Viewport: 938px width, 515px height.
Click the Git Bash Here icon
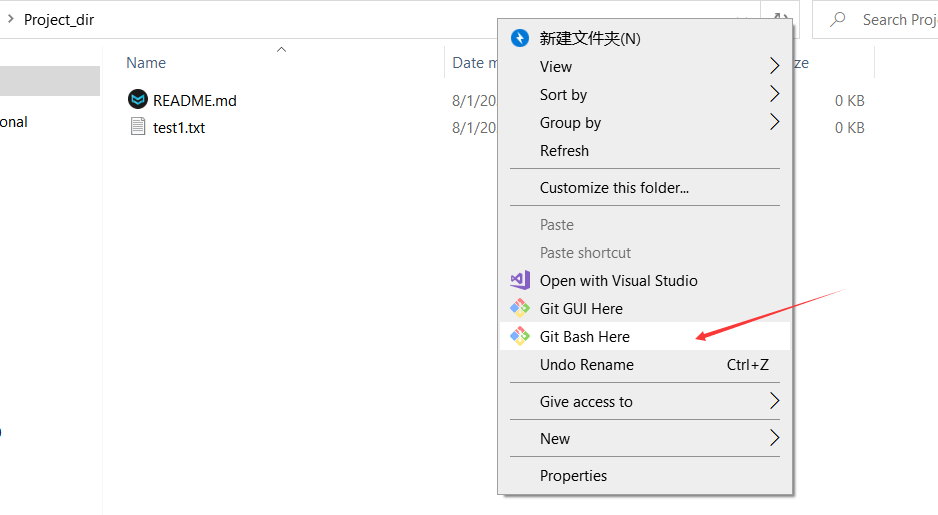click(520, 336)
